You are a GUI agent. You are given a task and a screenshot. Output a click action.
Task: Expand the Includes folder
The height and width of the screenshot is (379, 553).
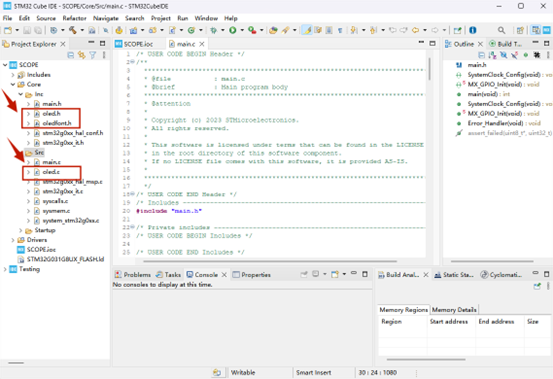(x=13, y=75)
